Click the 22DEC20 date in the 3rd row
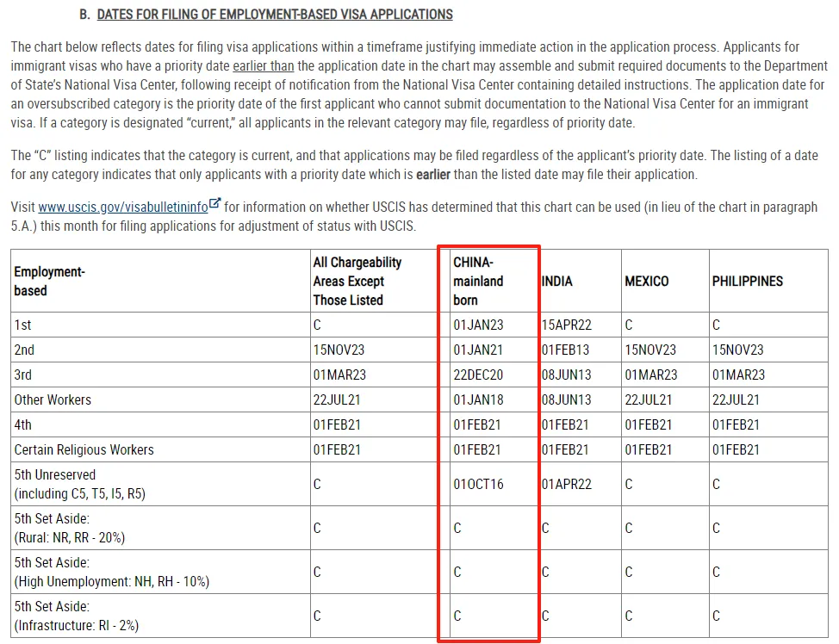The width and height of the screenshot is (839, 644). pyautogui.click(x=479, y=375)
